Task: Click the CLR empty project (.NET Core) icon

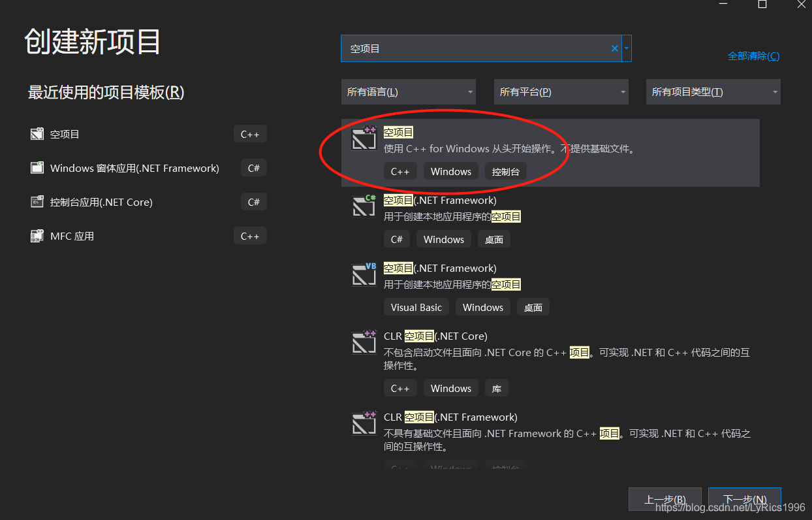Action: pyautogui.click(x=364, y=342)
